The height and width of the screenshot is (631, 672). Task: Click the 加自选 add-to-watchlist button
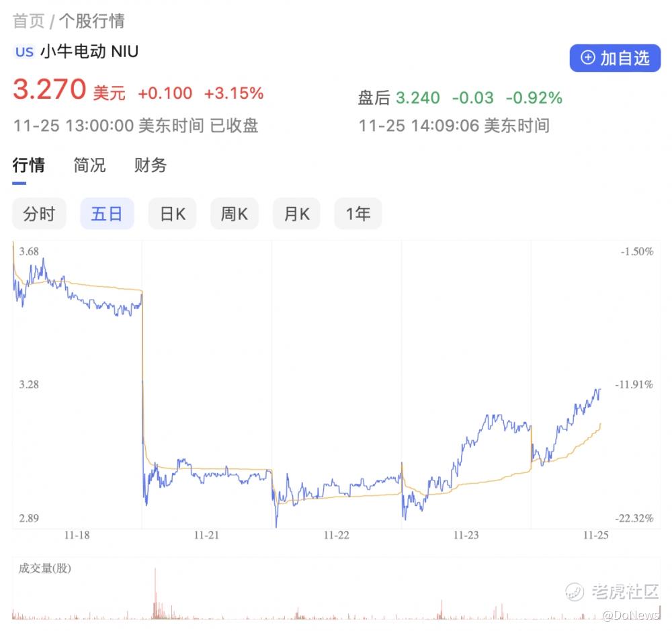pos(615,58)
